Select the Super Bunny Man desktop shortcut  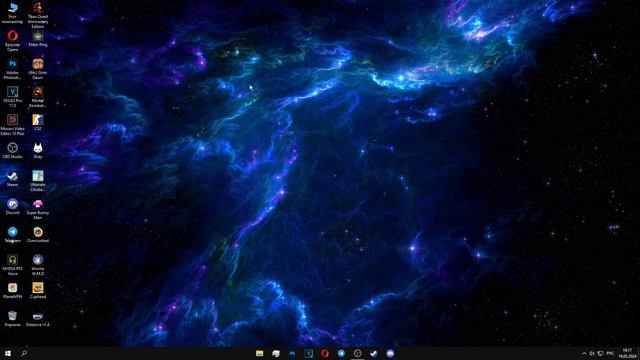click(x=38, y=209)
